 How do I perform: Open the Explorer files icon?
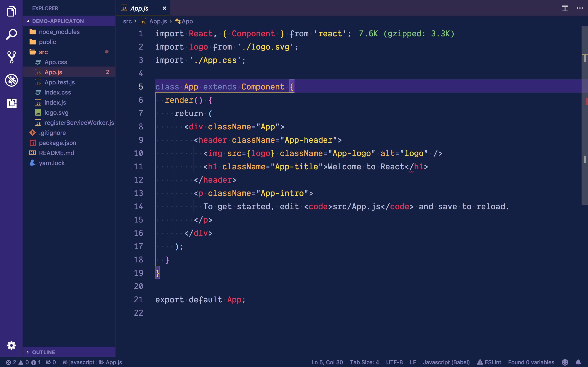(x=11, y=11)
